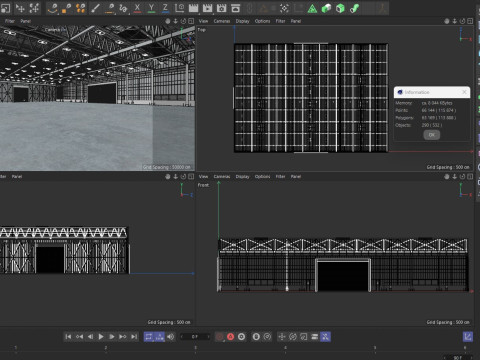Maximize the Front viewport toggle icon

click(470, 176)
